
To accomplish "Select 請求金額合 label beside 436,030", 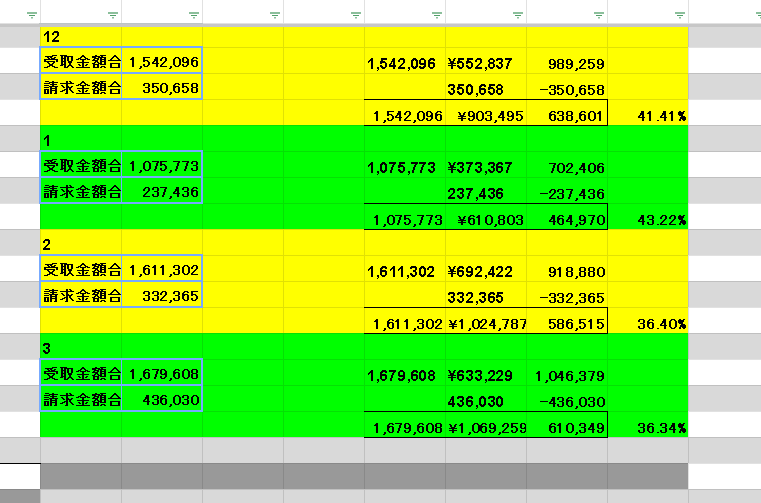I will 81,399.
